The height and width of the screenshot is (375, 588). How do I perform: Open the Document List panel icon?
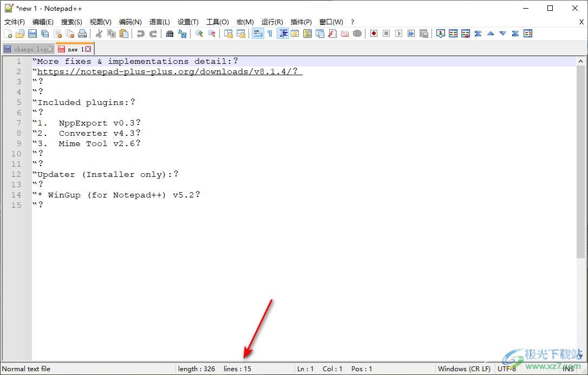[x=320, y=34]
